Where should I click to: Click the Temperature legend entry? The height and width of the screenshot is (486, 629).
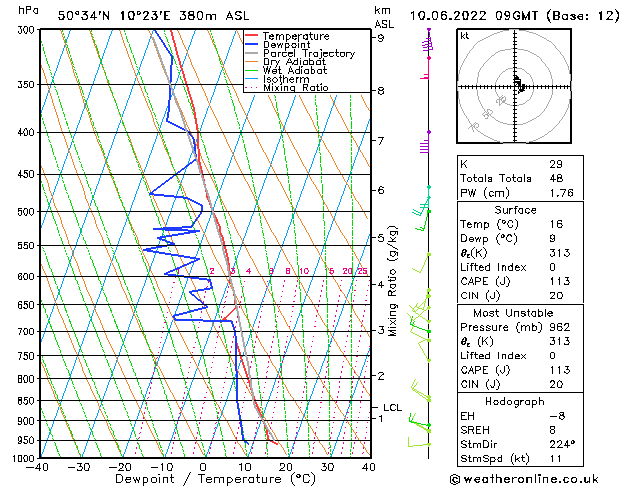287,36
